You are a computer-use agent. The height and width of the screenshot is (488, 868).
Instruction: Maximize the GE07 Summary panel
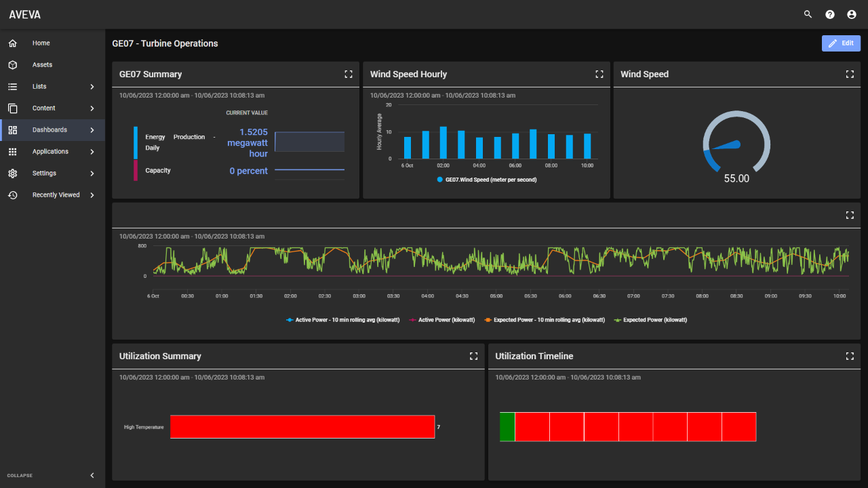pos(349,75)
